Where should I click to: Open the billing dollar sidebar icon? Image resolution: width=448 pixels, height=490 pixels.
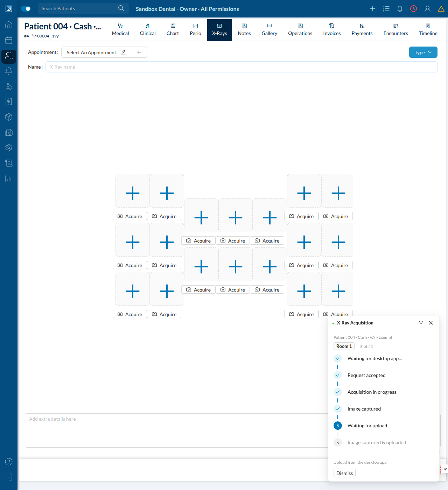[9, 101]
